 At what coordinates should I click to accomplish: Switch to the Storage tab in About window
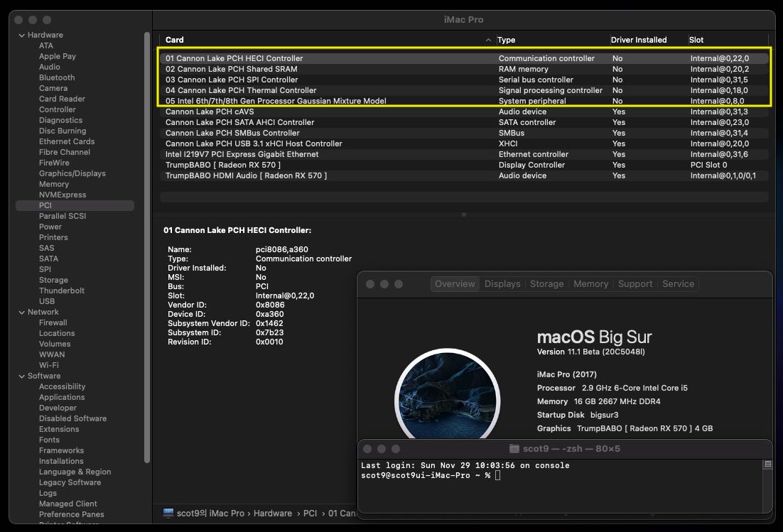[x=547, y=284]
